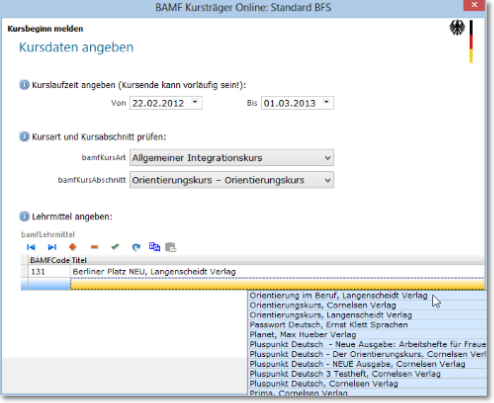Choose 'Pluspunkt Deutsch, Cornelsen Verlag' entry

(x=367, y=384)
